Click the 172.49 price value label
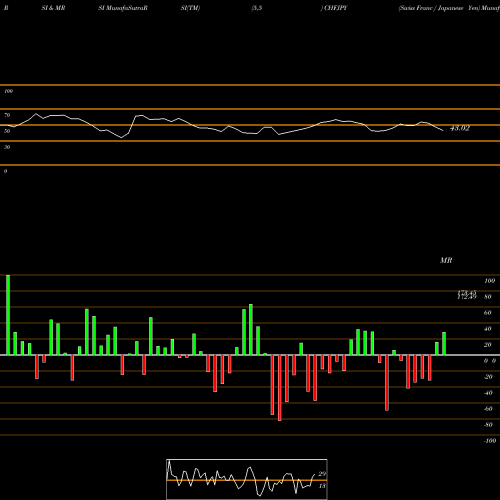This screenshot has height=500, width=500. coord(467,297)
